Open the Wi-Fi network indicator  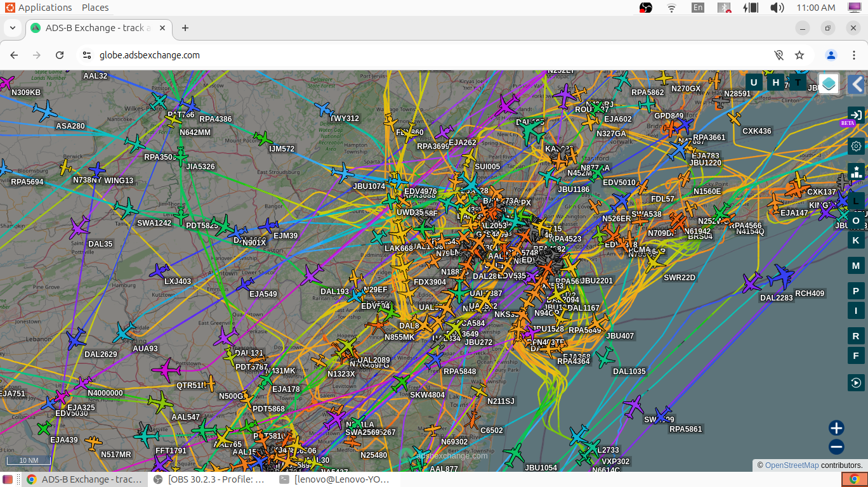point(671,8)
